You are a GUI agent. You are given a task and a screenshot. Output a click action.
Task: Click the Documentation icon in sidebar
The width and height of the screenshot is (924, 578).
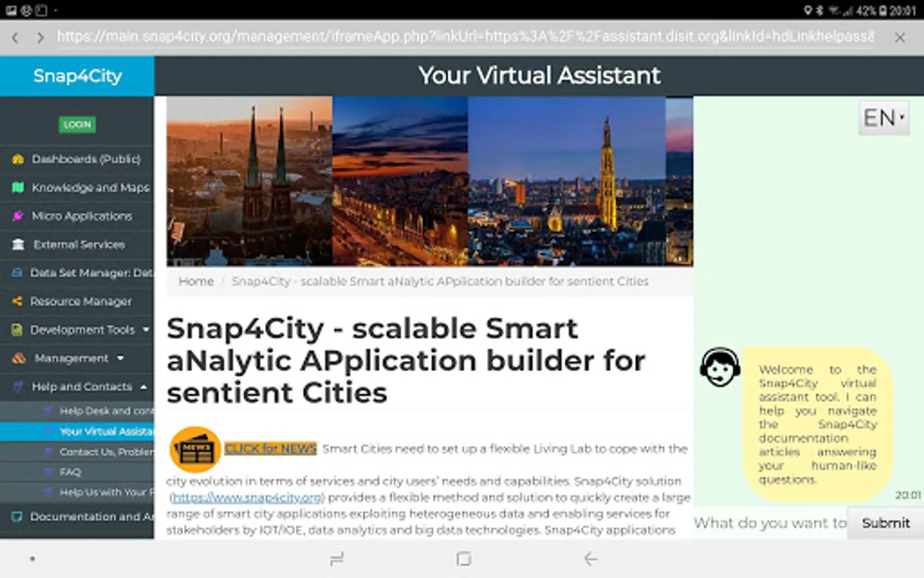[17, 516]
